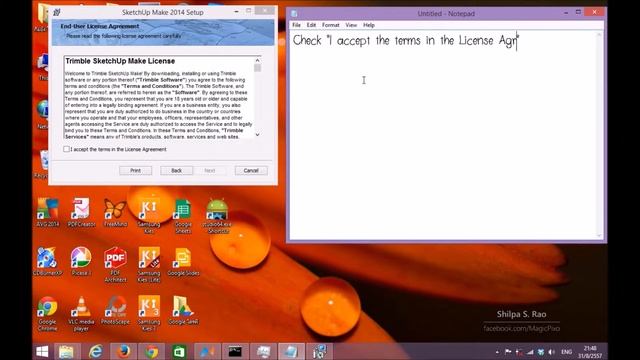Open FreeMind desktop shortcut

pos(115,212)
